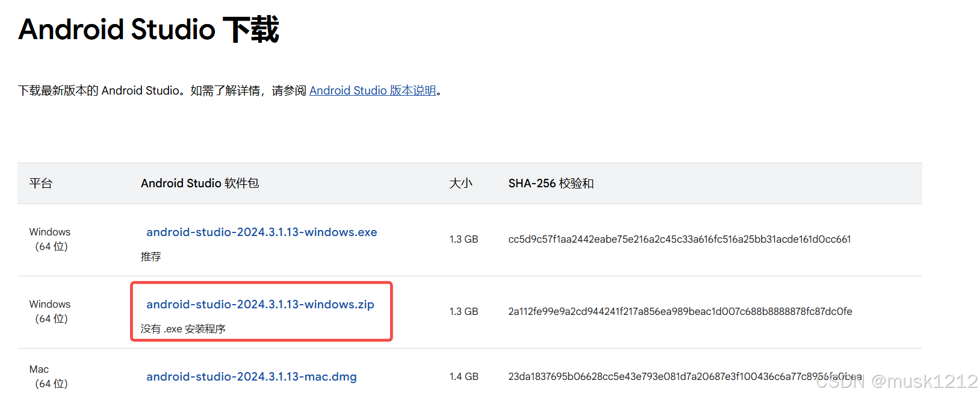
Task: Click the checksum starting with cc5d9c57
Action: click(x=680, y=239)
